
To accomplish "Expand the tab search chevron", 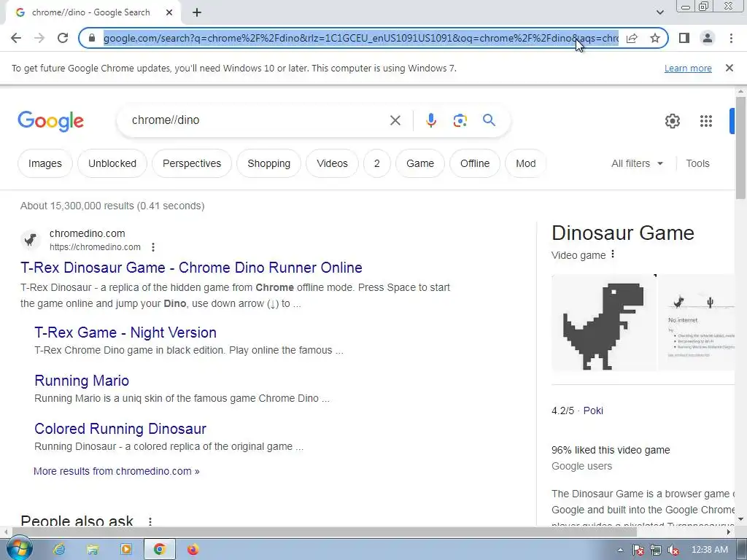I will point(659,12).
